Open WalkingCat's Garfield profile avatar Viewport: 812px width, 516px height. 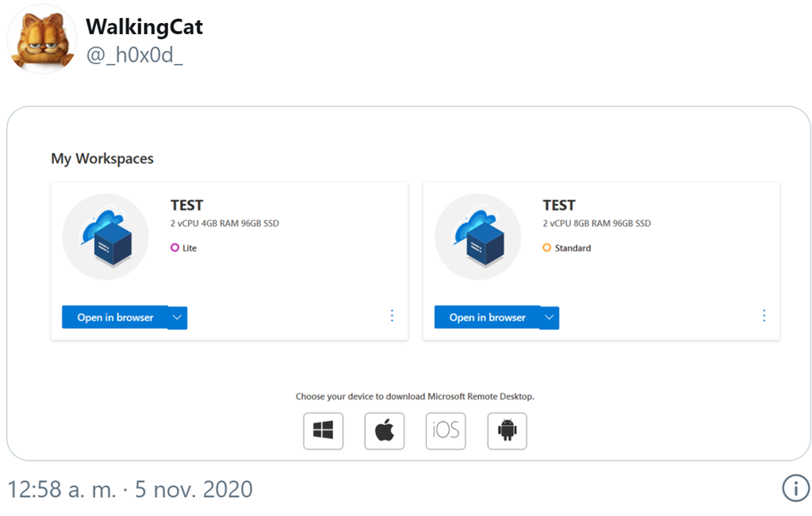click(x=42, y=40)
